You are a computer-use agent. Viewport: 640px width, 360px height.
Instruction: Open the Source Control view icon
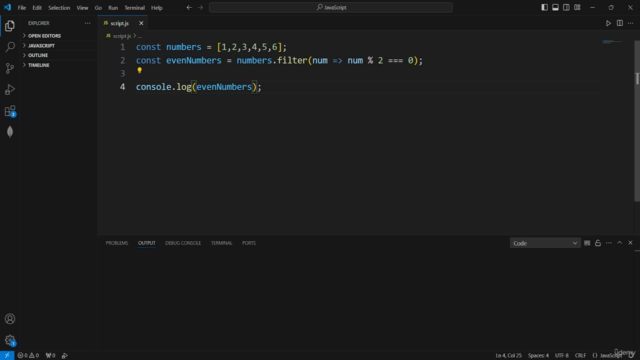[10, 68]
